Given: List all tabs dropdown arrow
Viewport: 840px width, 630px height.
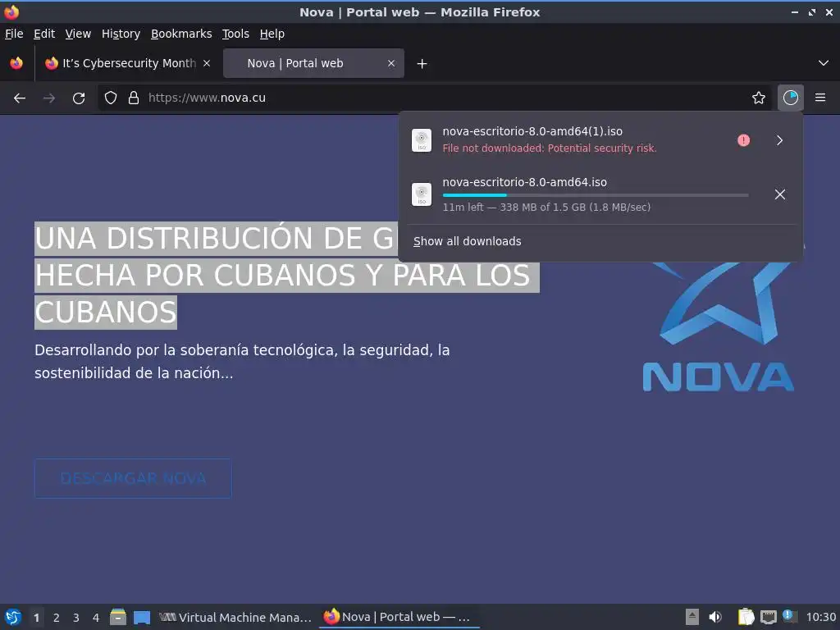Looking at the screenshot, I should coord(824,63).
